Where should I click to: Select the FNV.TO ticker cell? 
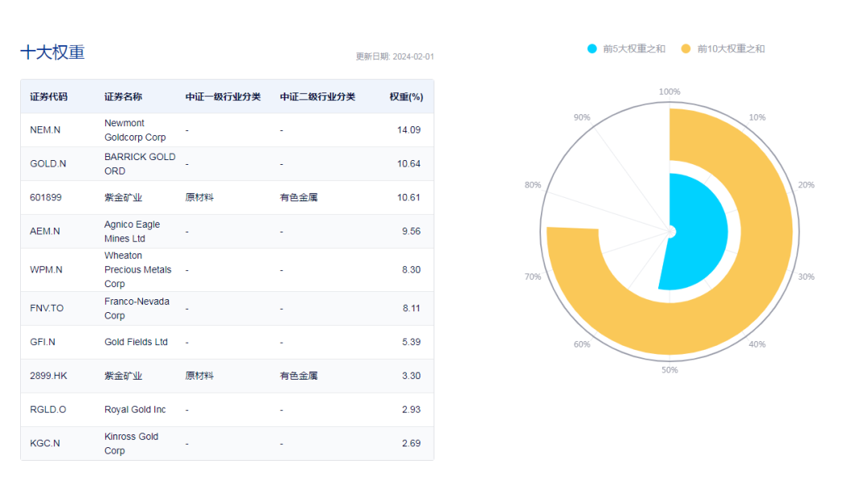[x=47, y=308]
